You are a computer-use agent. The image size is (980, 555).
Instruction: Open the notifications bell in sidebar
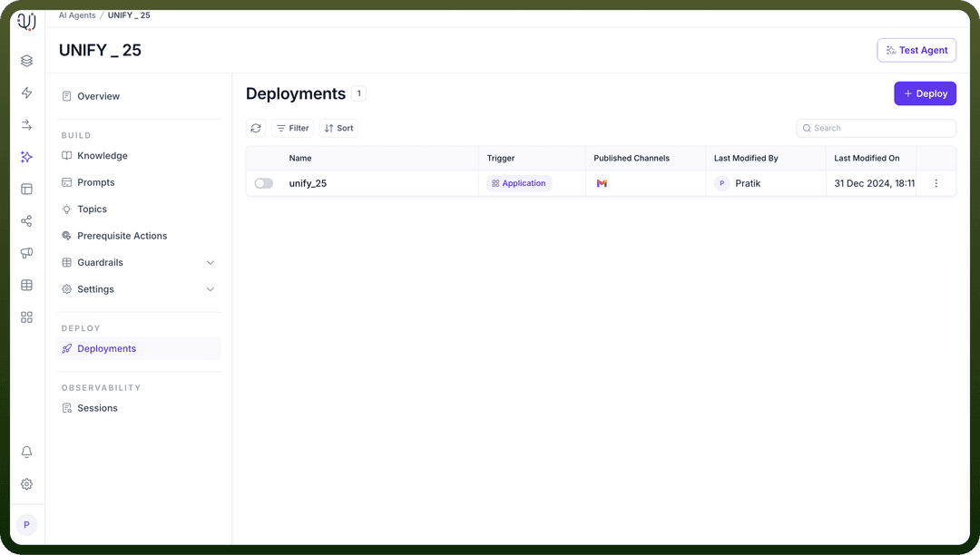click(26, 452)
